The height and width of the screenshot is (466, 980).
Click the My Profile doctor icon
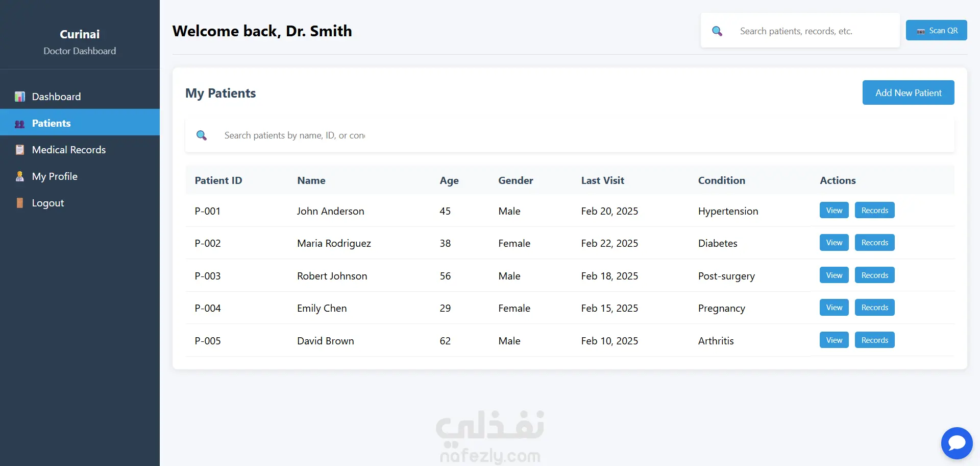20,176
